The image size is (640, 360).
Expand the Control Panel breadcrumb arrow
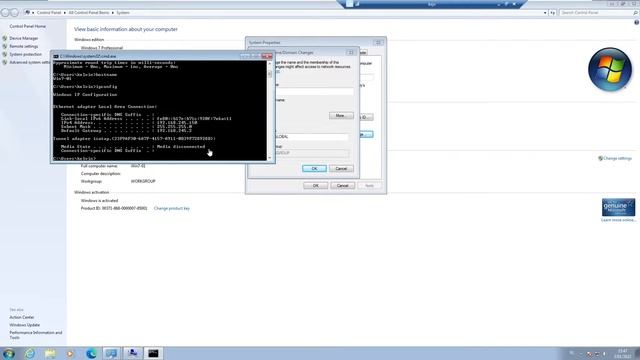64,13
